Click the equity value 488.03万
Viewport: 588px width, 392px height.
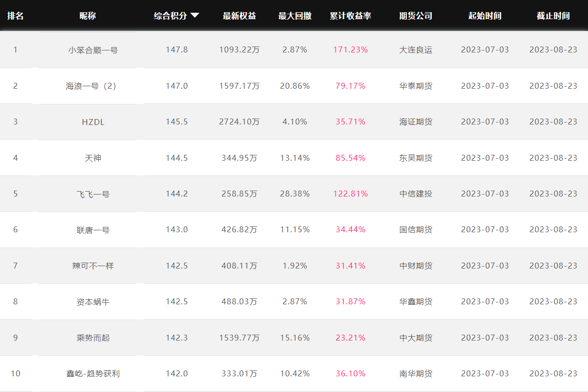point(239,301)
